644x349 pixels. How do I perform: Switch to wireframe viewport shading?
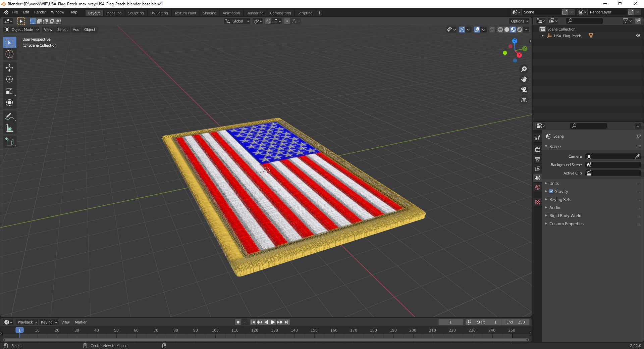[500, 30]
